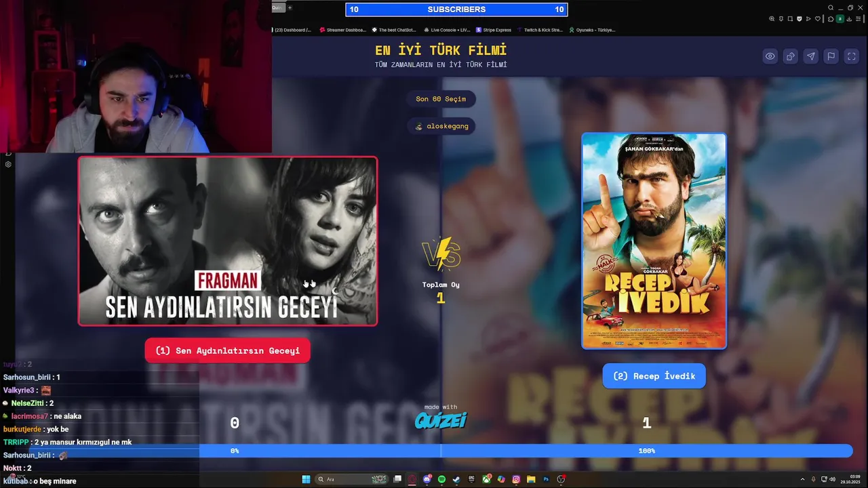868x488 pixels.
Task: Open Xbox app from the taskbar
Action: point(487,479)
